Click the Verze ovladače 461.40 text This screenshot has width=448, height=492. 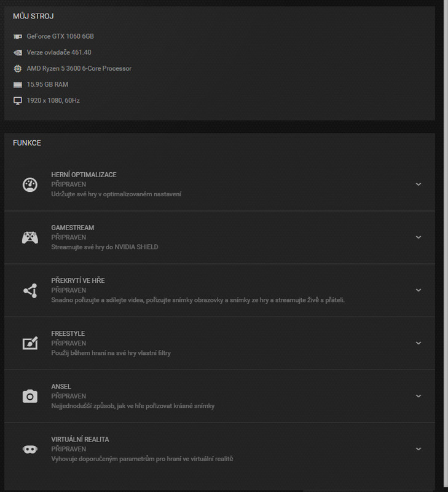click(x=59, y=53)
